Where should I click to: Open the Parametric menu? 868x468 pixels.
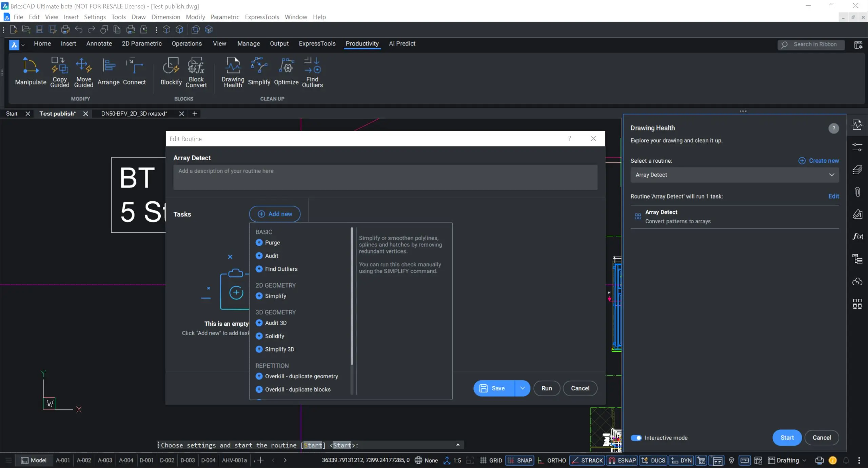[224, 17]
